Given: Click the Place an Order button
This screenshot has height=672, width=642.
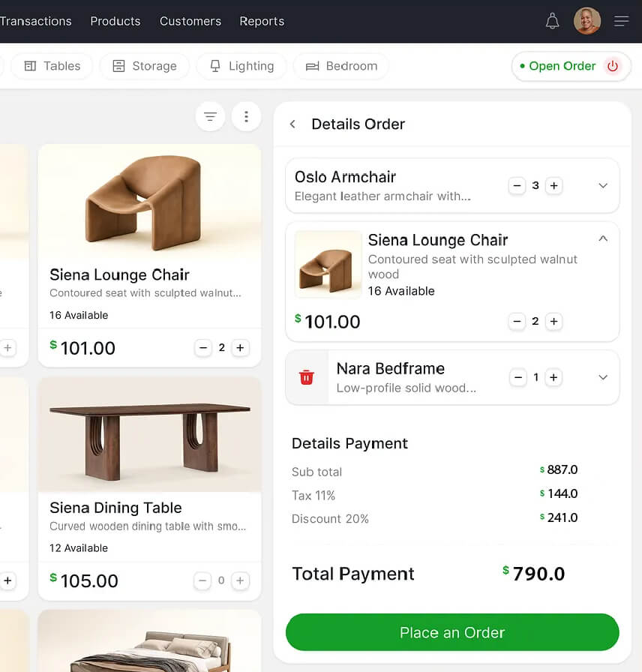Looking at the screenshot, I should [451, 632].
